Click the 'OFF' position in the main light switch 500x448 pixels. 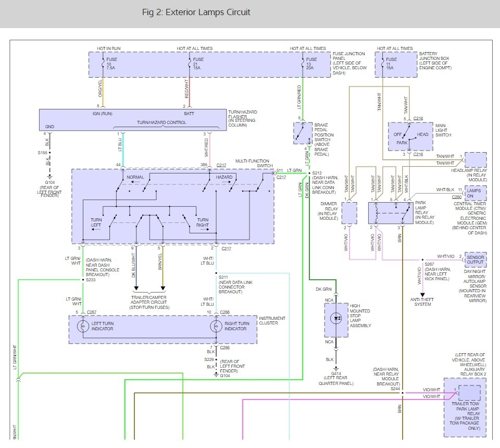click(x=397, y=134)
